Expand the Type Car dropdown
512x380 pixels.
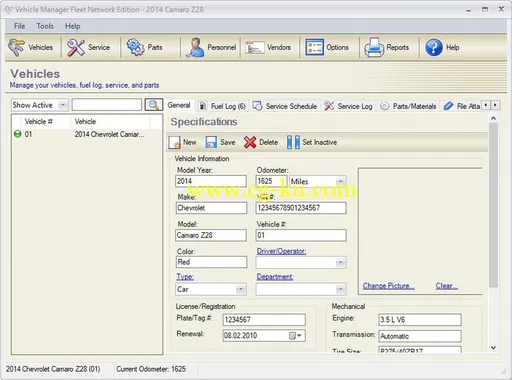(240, 289)
